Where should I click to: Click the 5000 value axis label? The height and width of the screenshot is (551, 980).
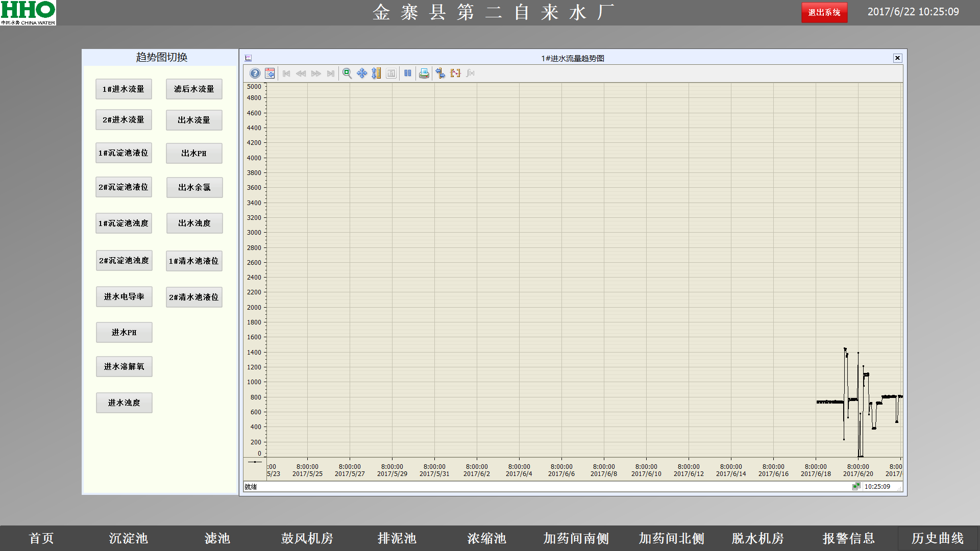click(254, 87)
